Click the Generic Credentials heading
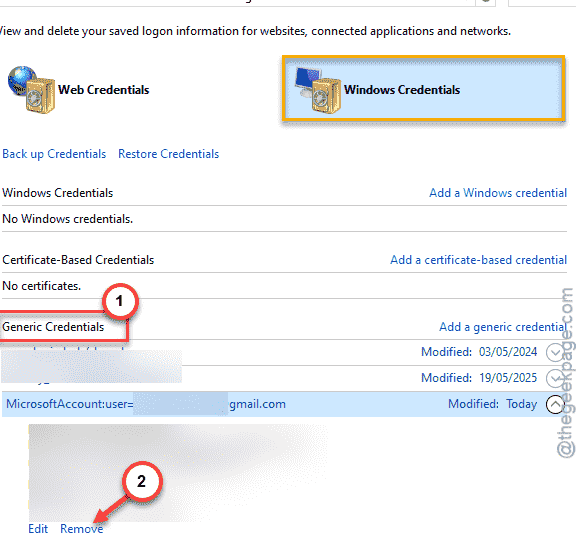576x536 pixels. click(x=53, y=327)
